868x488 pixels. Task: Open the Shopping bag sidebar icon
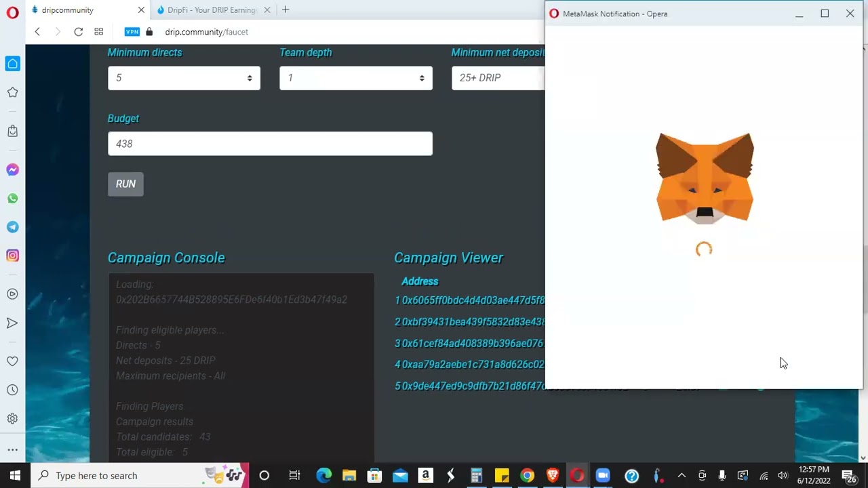click(x=12, y=131)
